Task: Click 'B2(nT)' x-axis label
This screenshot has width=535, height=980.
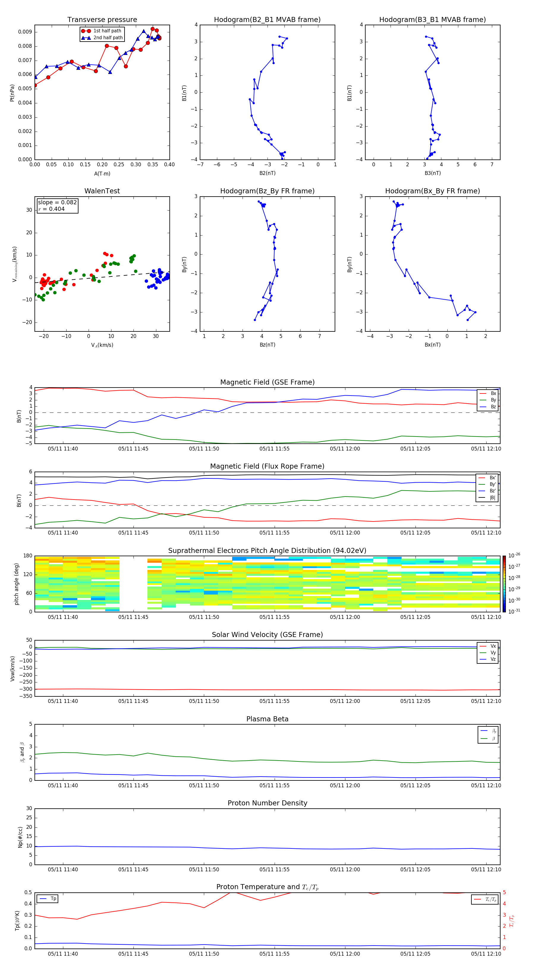Action: pyautogui.click(x=267, y=173)
